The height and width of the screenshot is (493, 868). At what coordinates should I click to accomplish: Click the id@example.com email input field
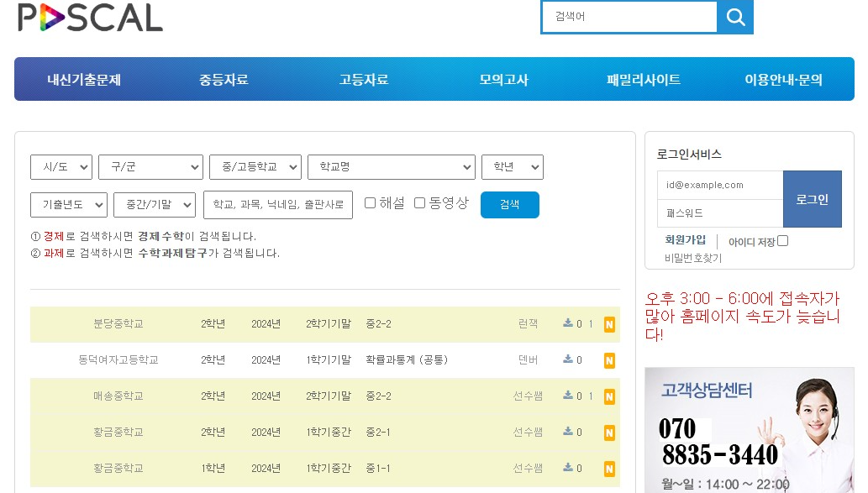pyautogui.click(x=719, y=184)
